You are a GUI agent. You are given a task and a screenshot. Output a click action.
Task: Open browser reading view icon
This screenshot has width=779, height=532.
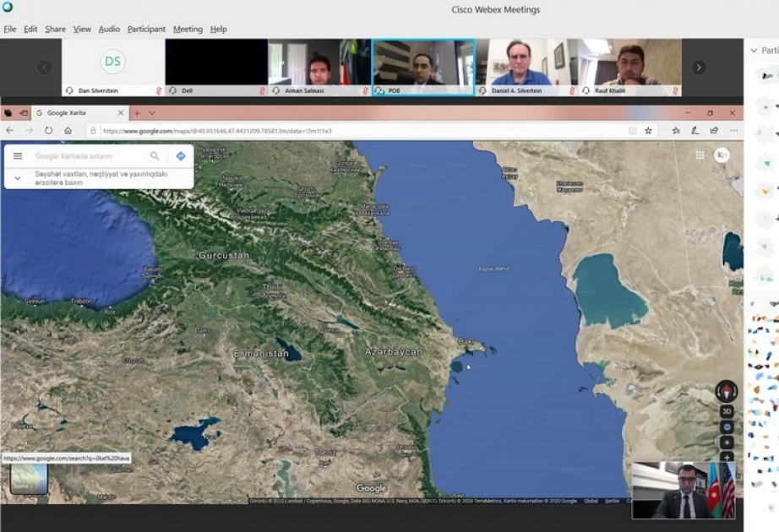click(x=633, y=131)
